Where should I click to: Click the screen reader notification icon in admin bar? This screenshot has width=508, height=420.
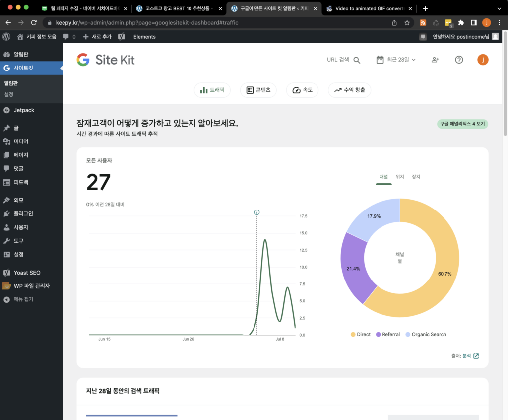[423, 37]
